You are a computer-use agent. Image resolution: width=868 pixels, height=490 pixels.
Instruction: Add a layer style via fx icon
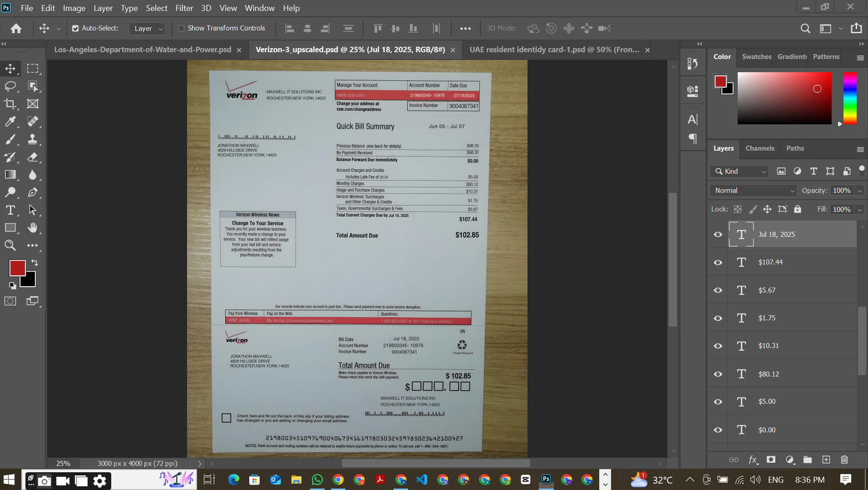coord(753,460)
